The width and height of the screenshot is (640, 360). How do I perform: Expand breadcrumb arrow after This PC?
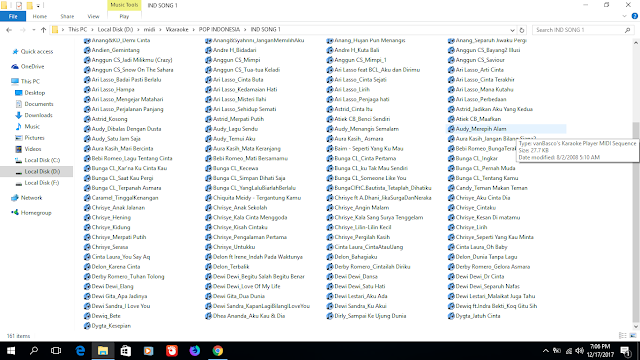92,30
